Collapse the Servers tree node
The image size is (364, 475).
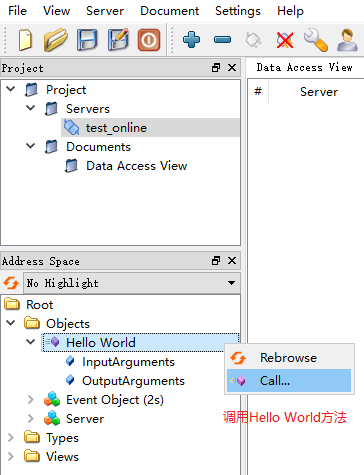[x=31, y=108]
